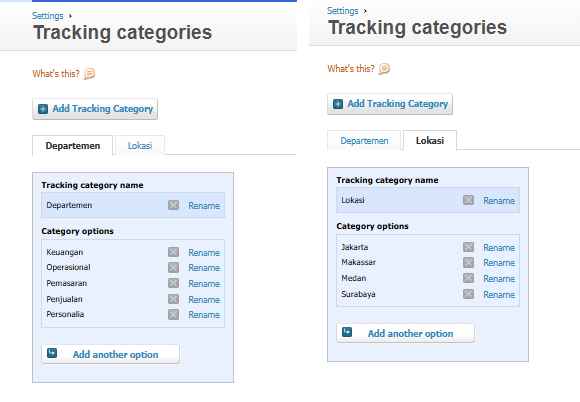The image size is (580, 402).
Task: Delete the Makassar category option
Action: click(x=468, y=263)
